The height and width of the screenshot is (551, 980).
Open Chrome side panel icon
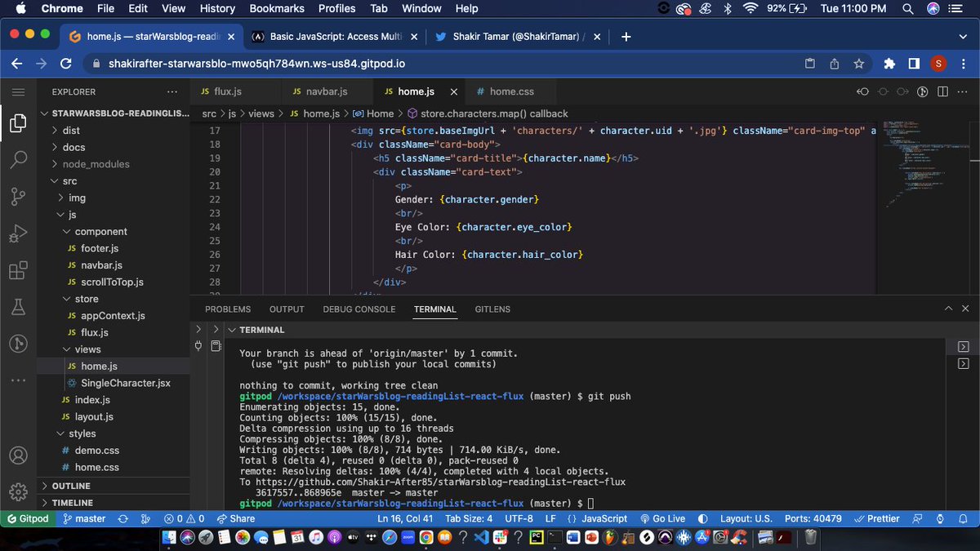click(x=914, y=63)
